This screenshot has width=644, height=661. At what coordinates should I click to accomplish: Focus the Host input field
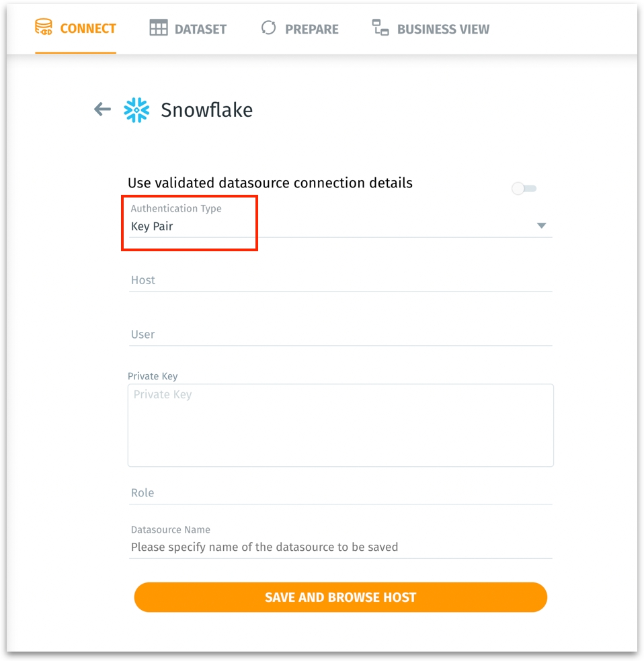click(340, 280)
